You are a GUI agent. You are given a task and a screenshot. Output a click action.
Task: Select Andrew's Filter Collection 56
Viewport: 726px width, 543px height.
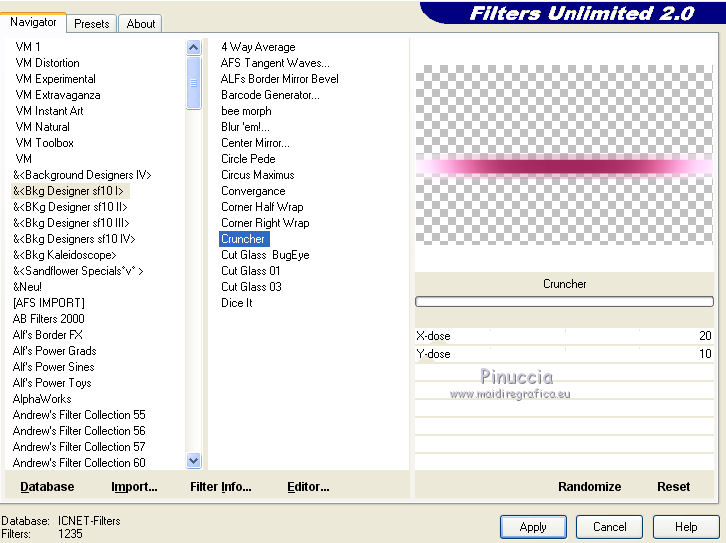(x=79, y=431)
